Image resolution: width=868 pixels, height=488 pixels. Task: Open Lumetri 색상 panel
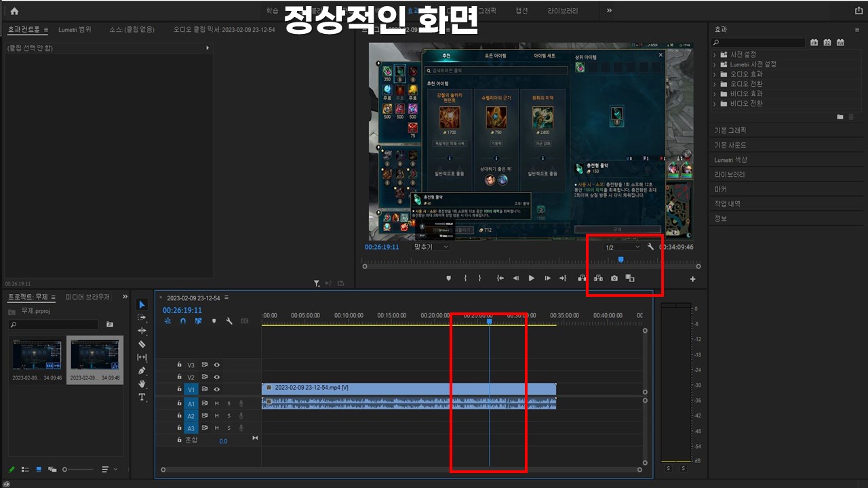pyautogui.click(x=731, y=160)
